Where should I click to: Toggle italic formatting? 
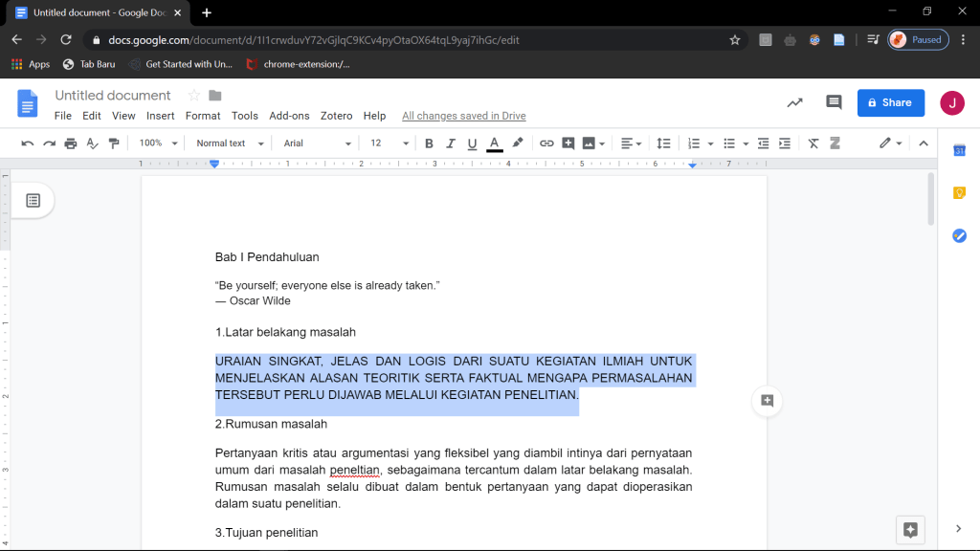click(451, 143)
